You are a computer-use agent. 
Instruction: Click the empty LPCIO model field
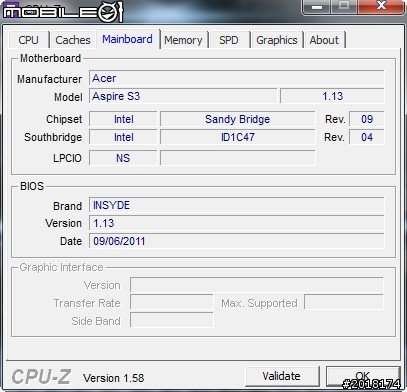237,158
